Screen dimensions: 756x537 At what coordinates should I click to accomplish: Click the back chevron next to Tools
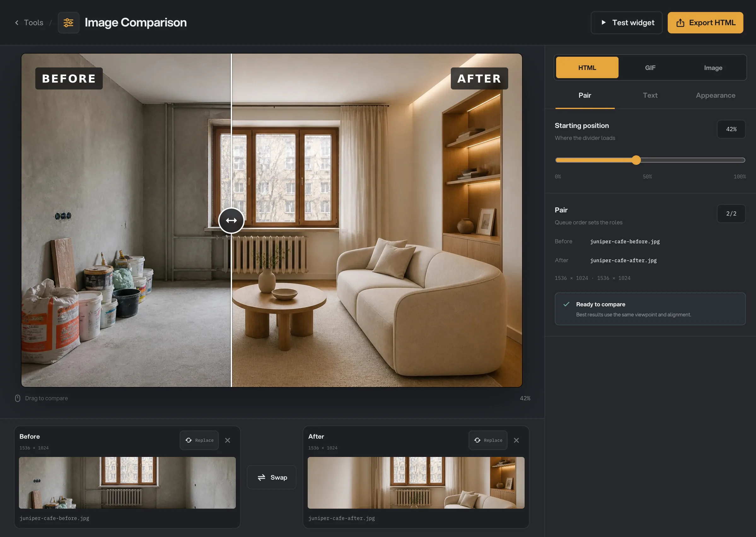click(16, 22)
